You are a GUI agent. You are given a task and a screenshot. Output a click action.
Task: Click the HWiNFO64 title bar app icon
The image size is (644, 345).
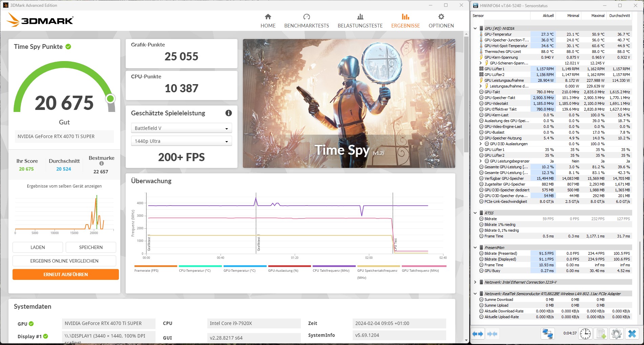pos(476,5)
